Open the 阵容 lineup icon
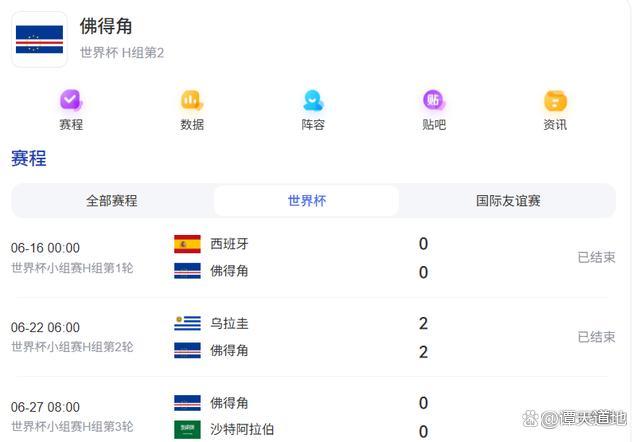Viewport: 640px width, 442px height. [x=313, y=100]
